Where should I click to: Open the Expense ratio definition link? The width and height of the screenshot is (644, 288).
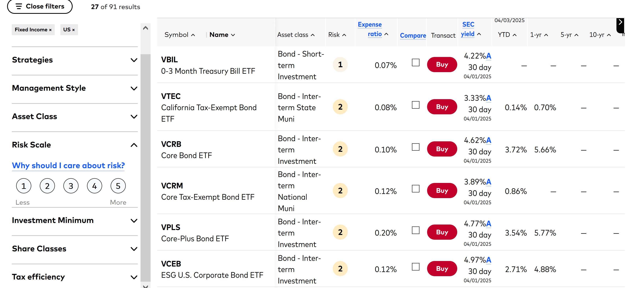point(370,29)
